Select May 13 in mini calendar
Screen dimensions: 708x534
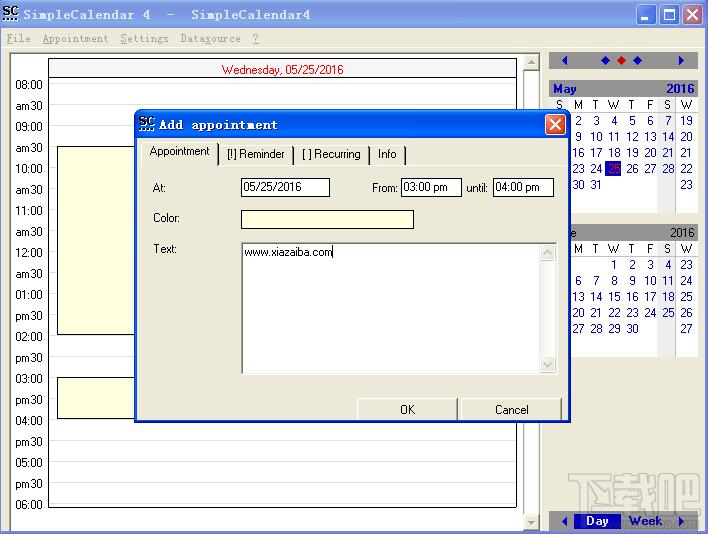click(x=650, y=137)
